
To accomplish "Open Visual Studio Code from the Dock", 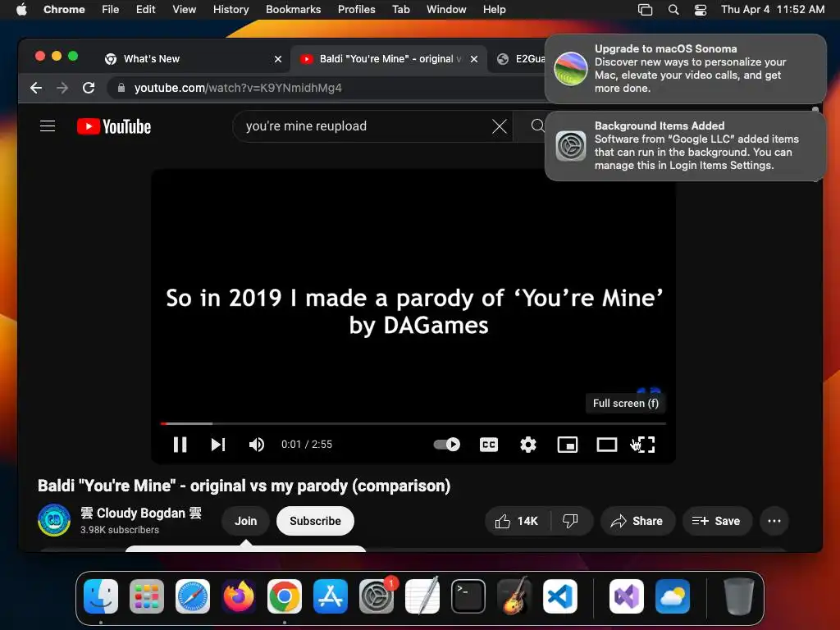I will point(559,596).
